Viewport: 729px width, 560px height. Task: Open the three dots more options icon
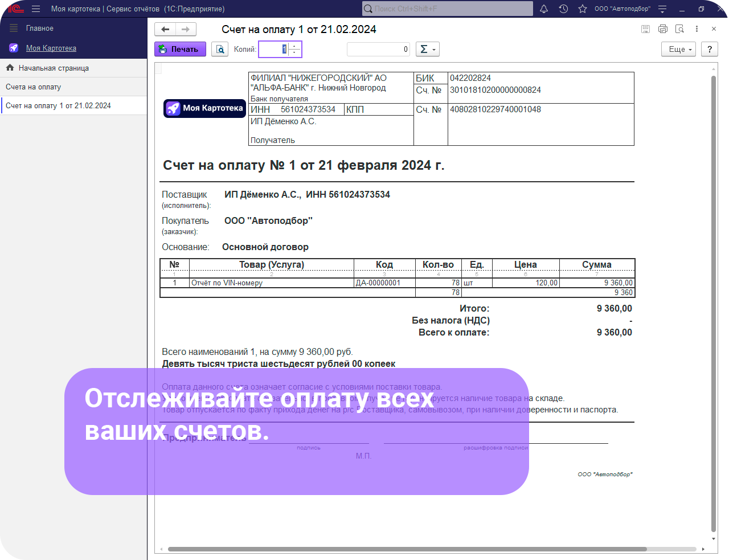point(697,29)
